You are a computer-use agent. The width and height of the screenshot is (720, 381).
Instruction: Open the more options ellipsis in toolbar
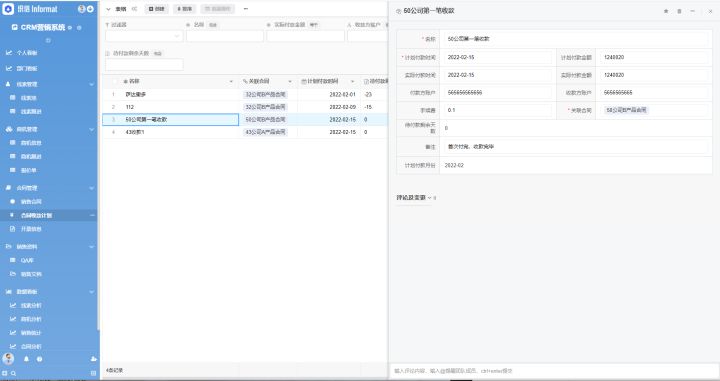coord(246,9)
